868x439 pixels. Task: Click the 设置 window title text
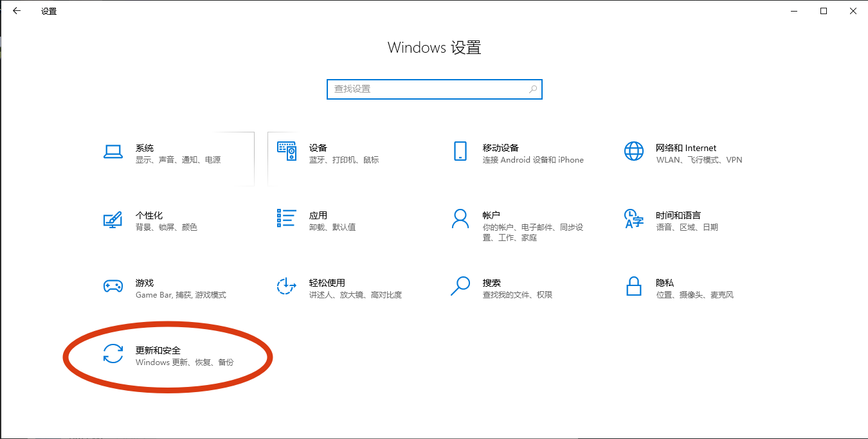49,12
